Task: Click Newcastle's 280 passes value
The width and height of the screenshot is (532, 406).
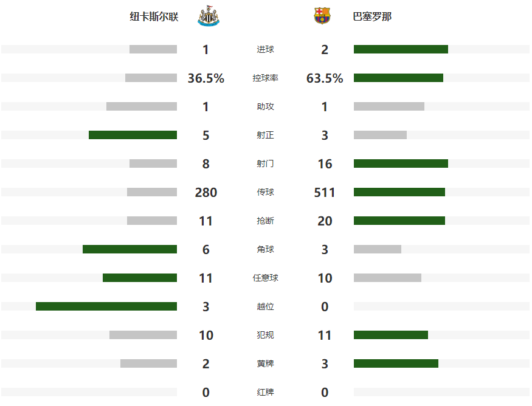Action: point(206,193)
